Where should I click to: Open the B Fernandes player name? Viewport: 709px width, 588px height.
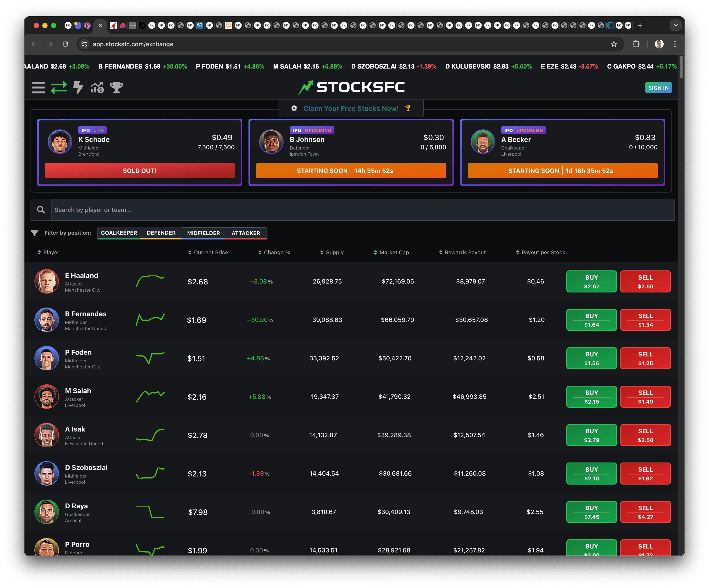[x=86, y=314]
